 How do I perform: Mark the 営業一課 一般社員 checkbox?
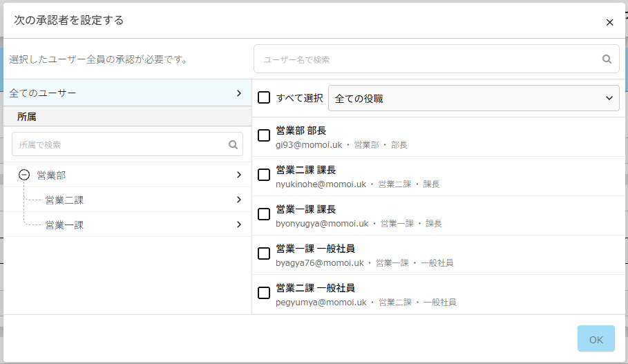coord(264,253)
